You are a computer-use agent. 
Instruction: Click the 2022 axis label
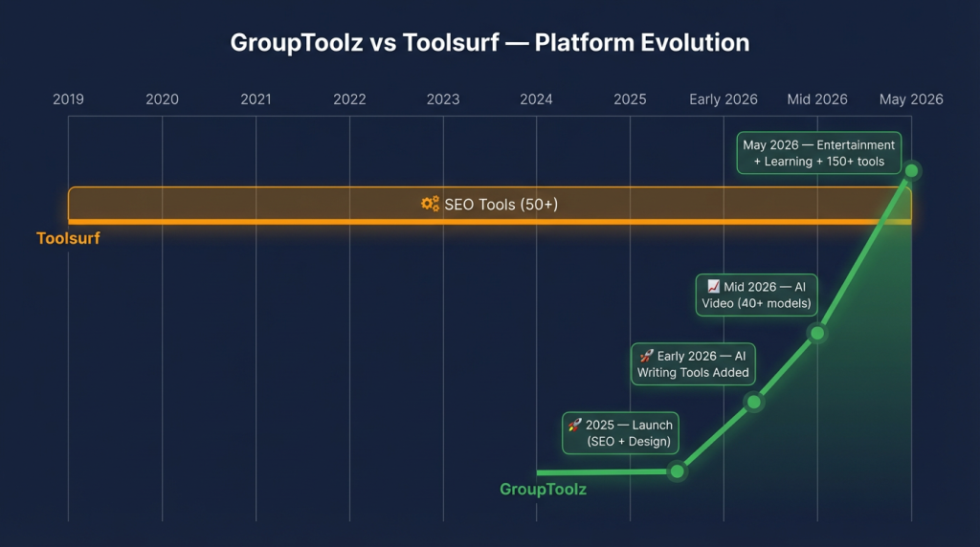(x=349, y=99)
